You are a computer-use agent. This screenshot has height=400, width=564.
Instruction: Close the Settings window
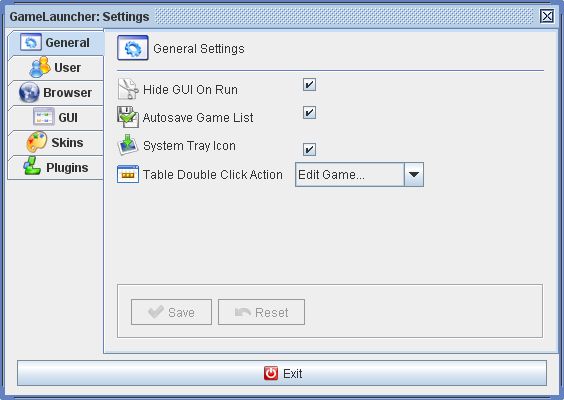(x=547, y=16)
